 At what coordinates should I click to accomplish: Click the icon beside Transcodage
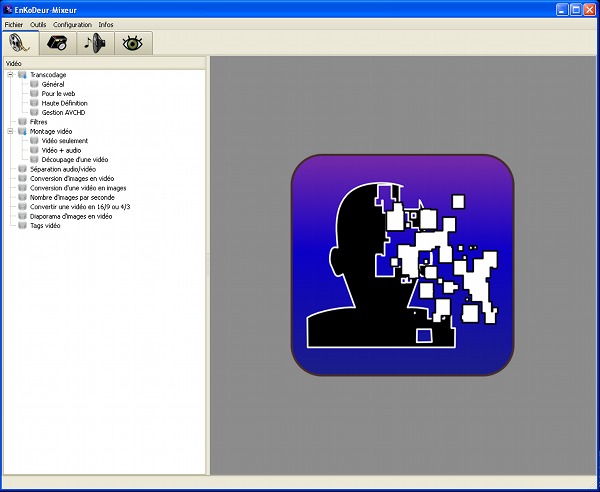(x=23, y=75)
